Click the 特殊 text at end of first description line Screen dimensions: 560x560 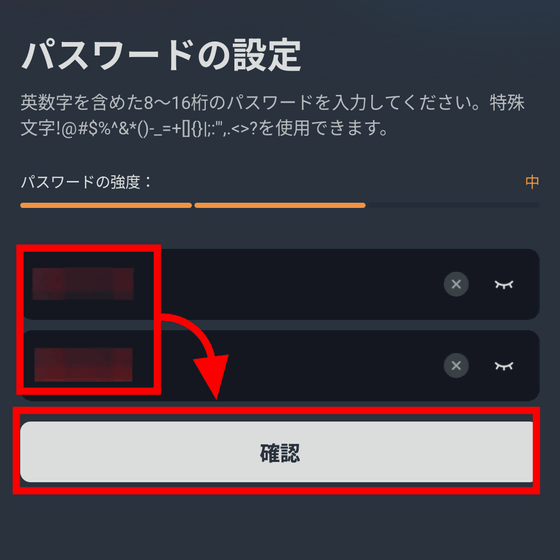point(507,102)
